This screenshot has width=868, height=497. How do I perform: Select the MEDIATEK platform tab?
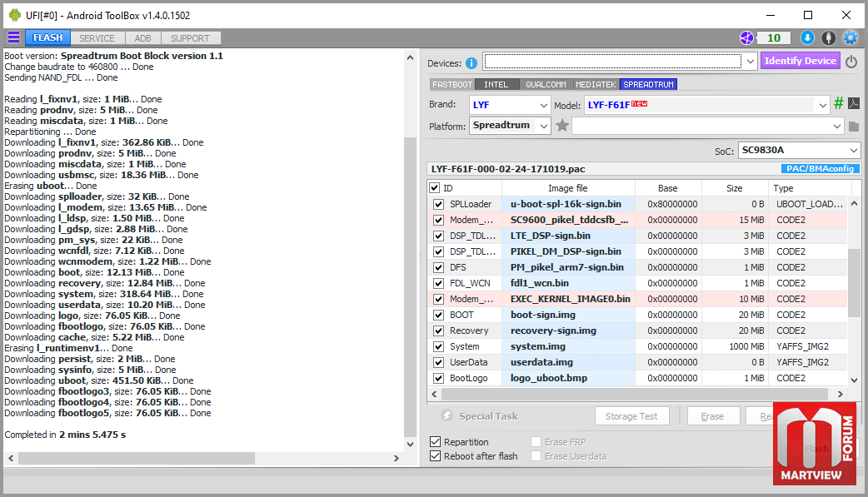596,85
